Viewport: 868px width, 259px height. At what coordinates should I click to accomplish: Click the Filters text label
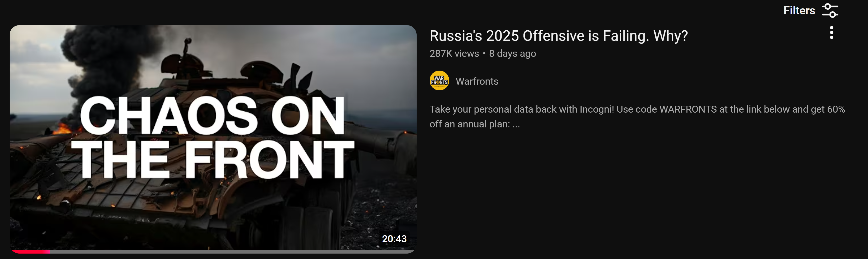click(x=799, y=10)
